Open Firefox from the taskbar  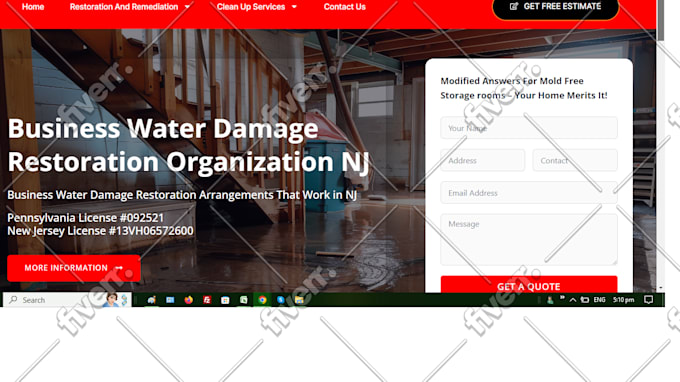(188, 300)
